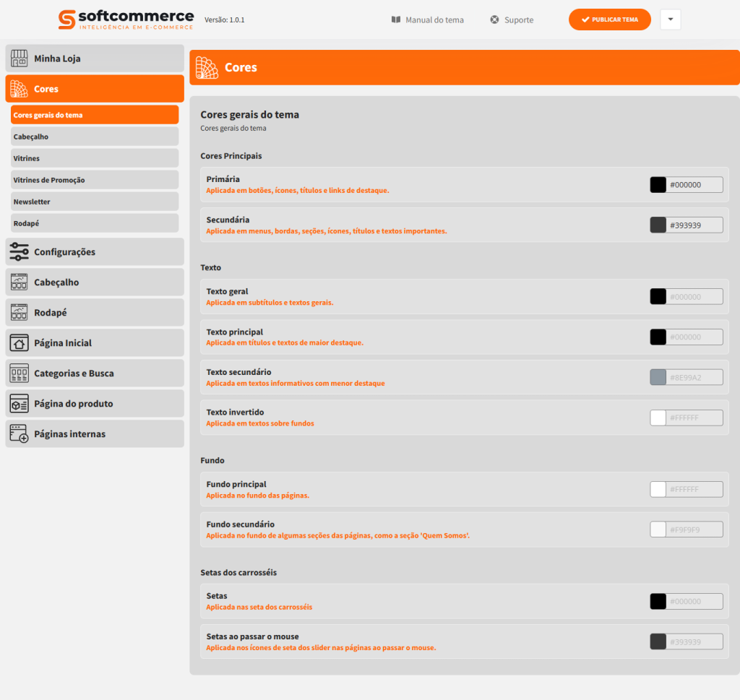Click Setas ao passar o mouse swatch
The image size is (740, 700).
(658, 642)
